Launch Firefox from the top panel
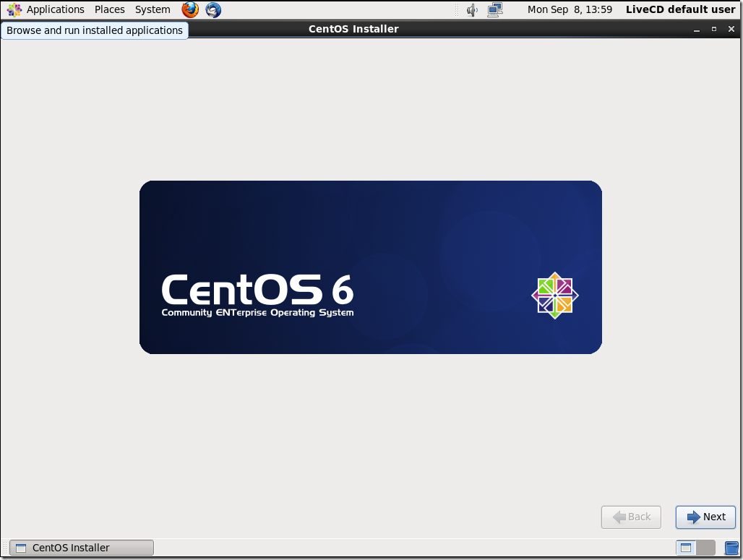 coord(190,9)
